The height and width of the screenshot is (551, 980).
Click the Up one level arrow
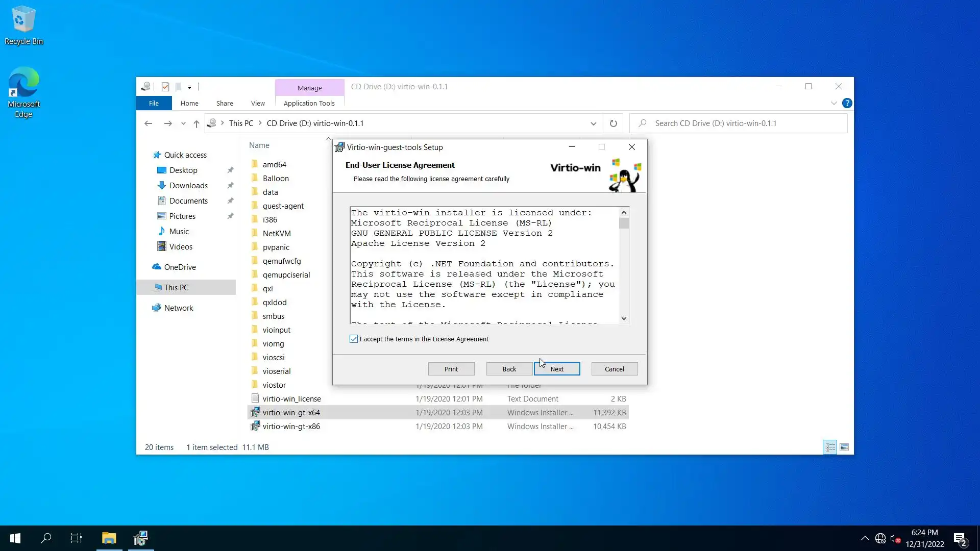(196, 123)
